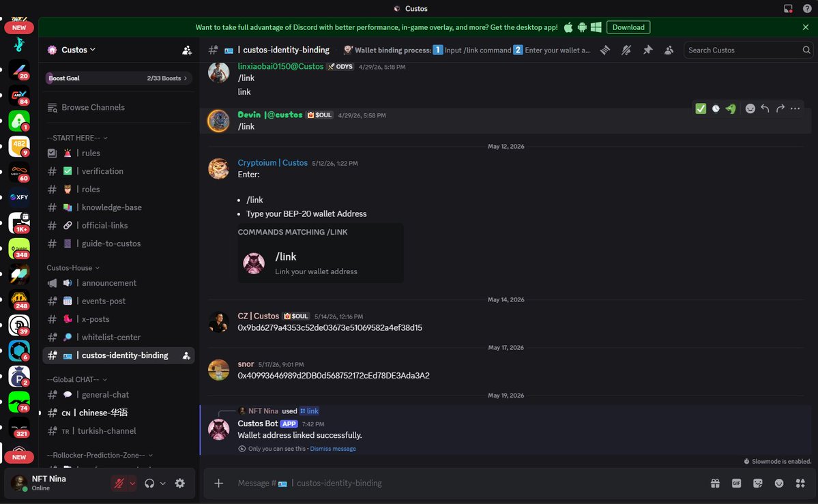Open User Settings gear icon
Screen dimensions: 818x504
(x=180, y=484)
